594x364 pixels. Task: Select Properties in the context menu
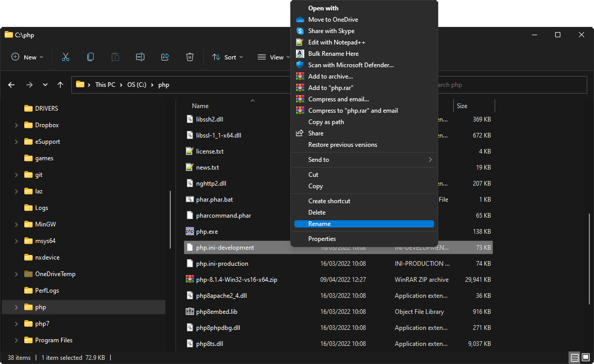coord(364,239)
